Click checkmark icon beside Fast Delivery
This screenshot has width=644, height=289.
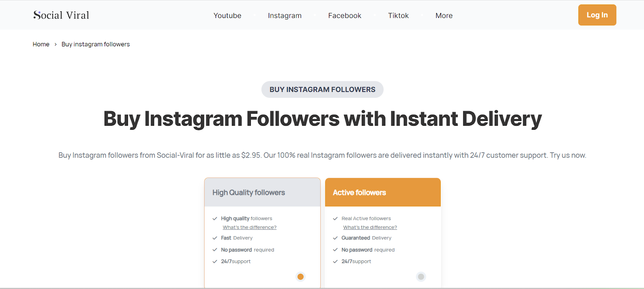pyautogui.click(x=215, y=238)
